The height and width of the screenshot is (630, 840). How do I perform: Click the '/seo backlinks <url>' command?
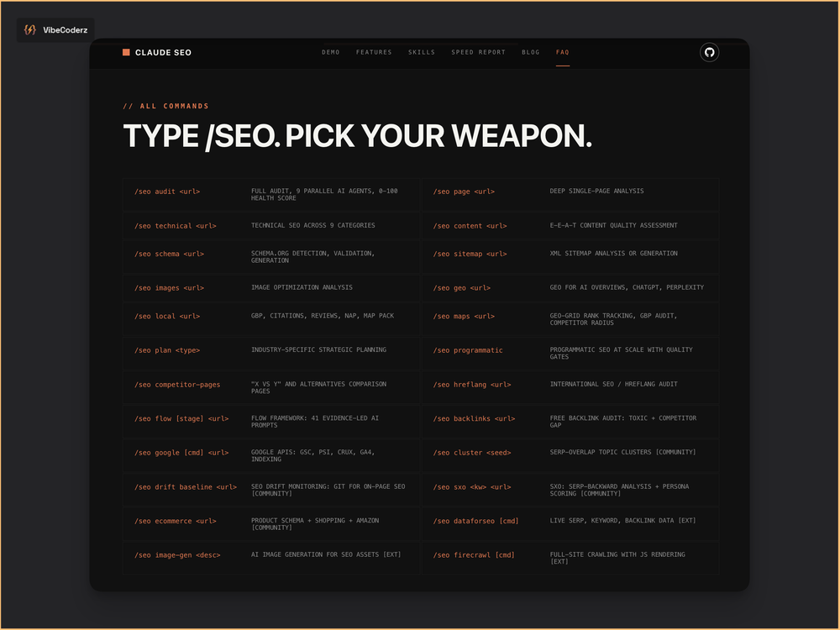coord(474,419)
